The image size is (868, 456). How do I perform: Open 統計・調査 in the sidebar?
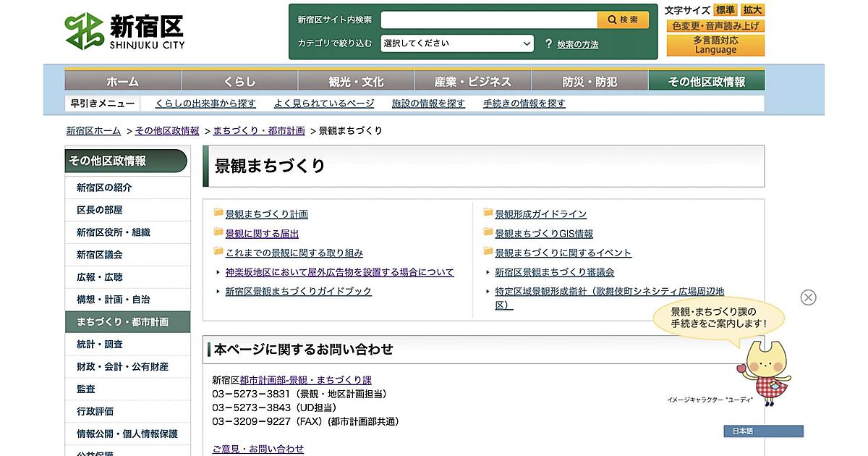point(100,345)
